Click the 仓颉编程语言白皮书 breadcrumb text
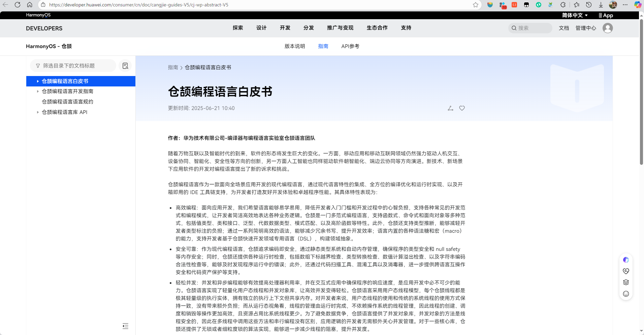 click(x=208, y=68)
